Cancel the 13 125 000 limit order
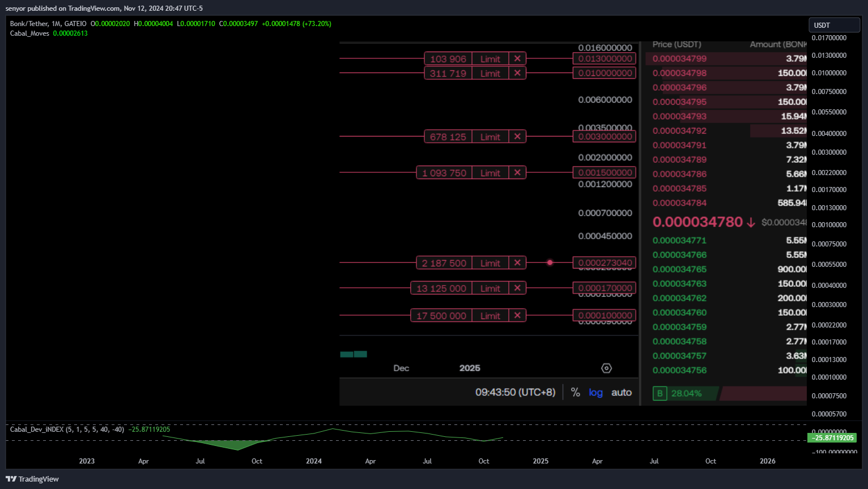This screenshot has width=868, height=489. click(x=517, y=288)
